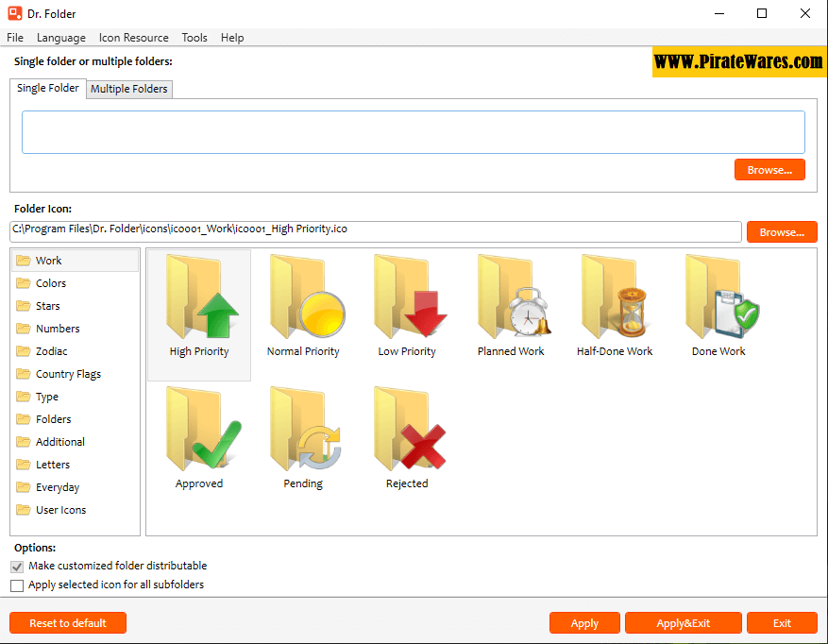The image size is (828, 644).
Task: Open the Tools menu
Action: (x=194, y=38)
